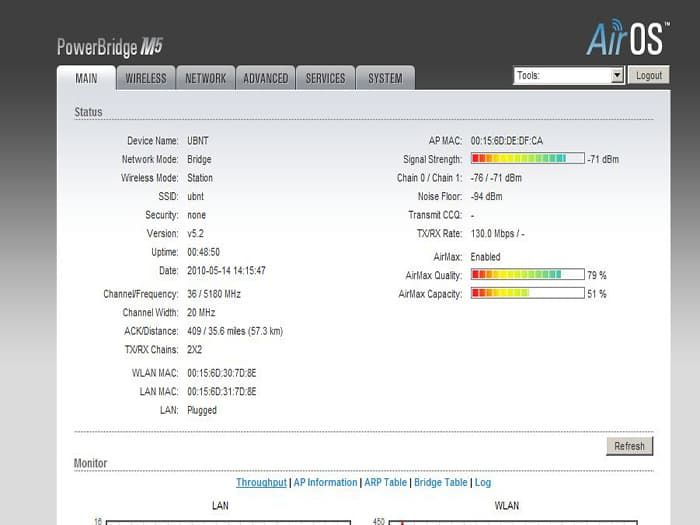The height and width of the screenshot is (525, 700).
Task: Select the date 2010-05-14 14:15:47
Action: [226, 271]
